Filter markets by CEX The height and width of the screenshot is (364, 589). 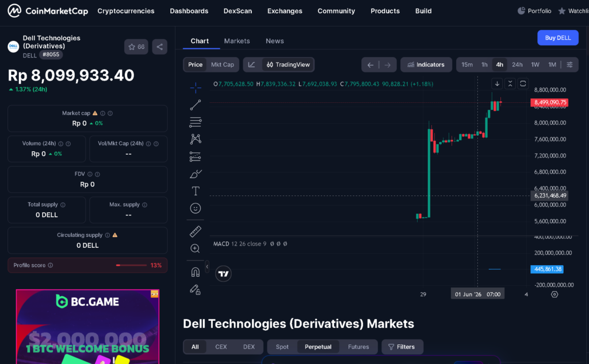tap(221, 347)
